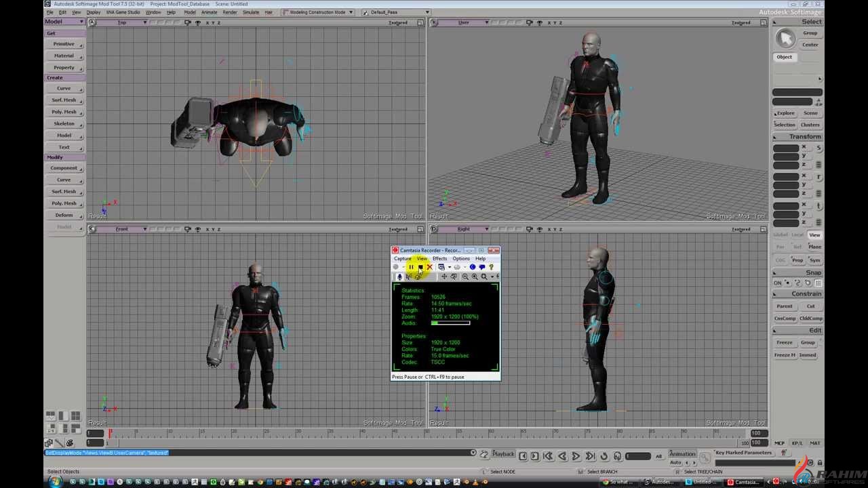Viewport: 868px width, 488px height.
Task: Open the Effects menu in Camtasia Recorder
Action: pos(439,258)
